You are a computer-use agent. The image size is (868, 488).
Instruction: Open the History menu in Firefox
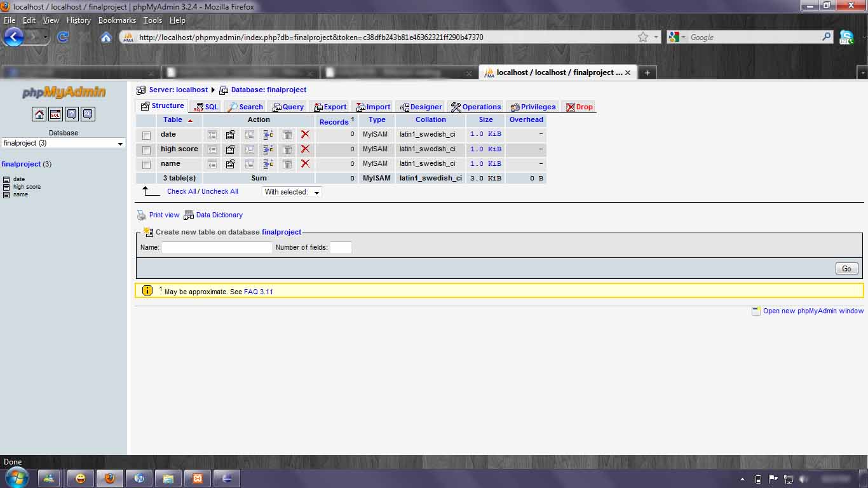78,20
